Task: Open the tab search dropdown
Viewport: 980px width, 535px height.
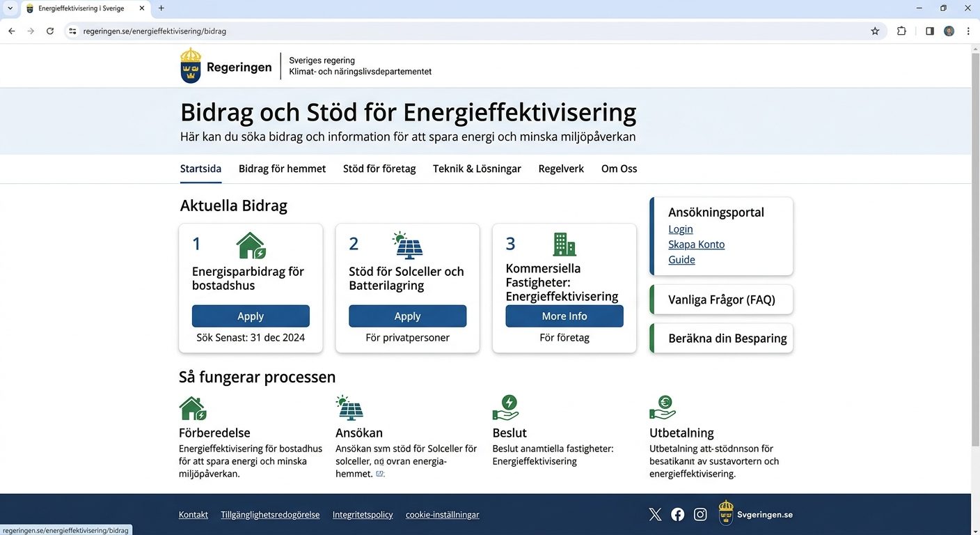Action: pos(10,8)
